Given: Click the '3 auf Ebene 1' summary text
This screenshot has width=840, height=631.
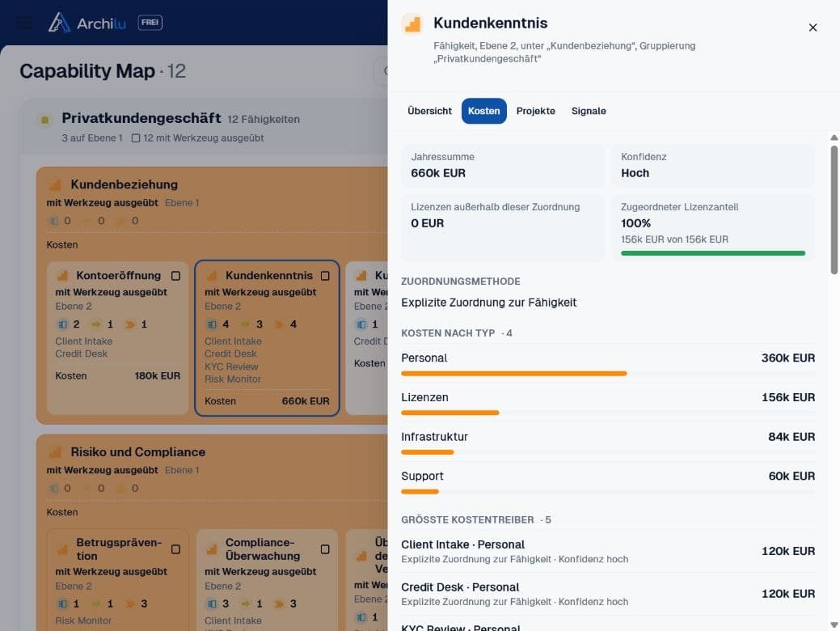Looking at the screenshot, I should [92, 138].
